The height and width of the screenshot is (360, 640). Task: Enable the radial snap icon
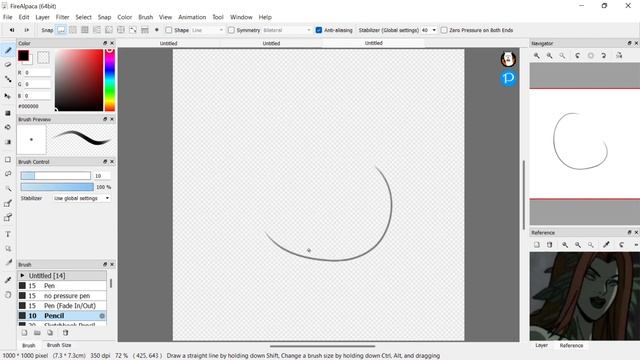click(109, 30)
